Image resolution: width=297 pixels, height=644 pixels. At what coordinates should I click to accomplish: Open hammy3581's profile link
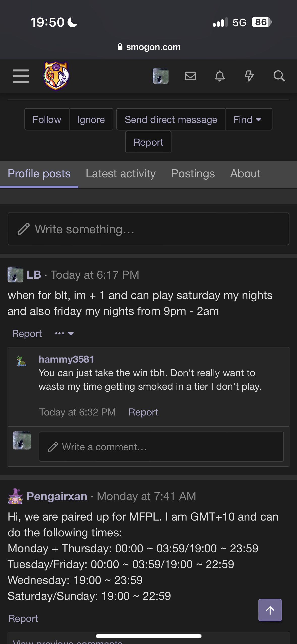pyautogui.click(x=66, y=359)
